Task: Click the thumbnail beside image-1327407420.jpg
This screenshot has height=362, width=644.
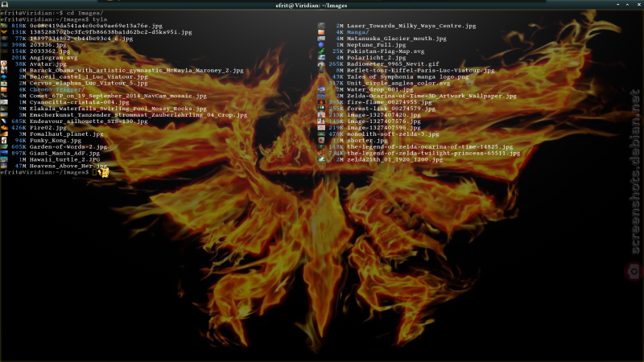Action: click(321, 115)
